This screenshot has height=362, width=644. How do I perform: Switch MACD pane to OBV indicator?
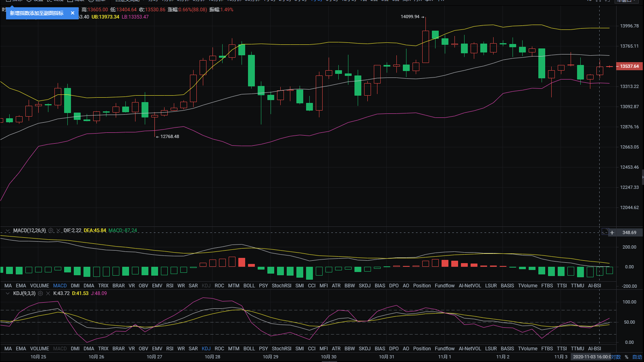[x=144, y=286]
